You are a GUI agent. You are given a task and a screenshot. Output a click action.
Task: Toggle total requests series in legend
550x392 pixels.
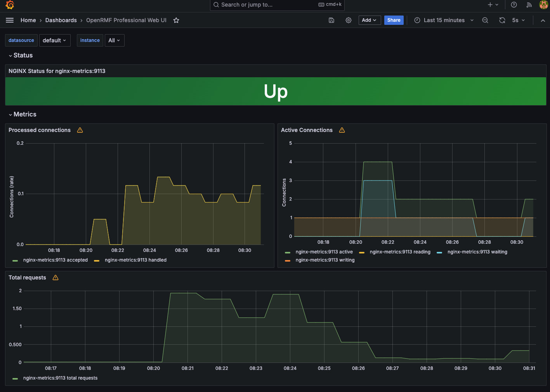[60, 378]
